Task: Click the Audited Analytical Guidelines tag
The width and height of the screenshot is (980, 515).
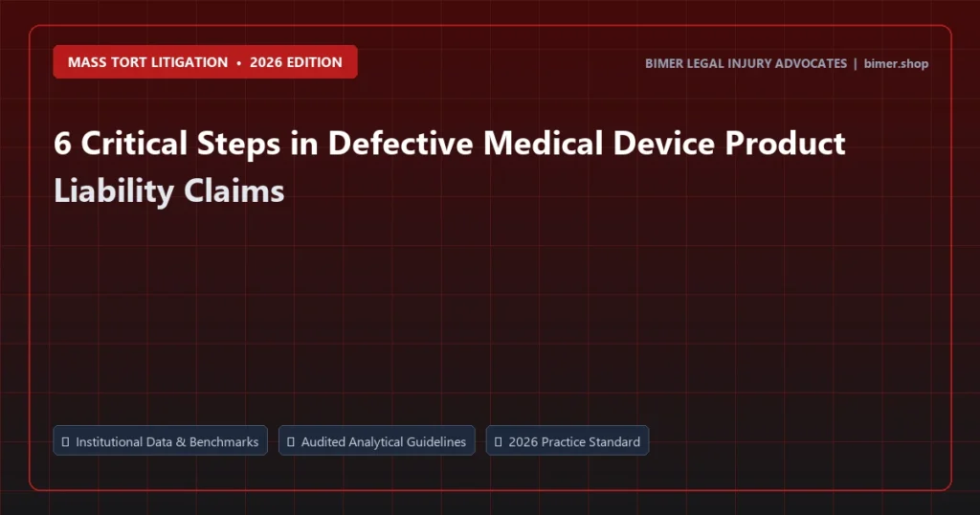Action: (x=377, y=440)
